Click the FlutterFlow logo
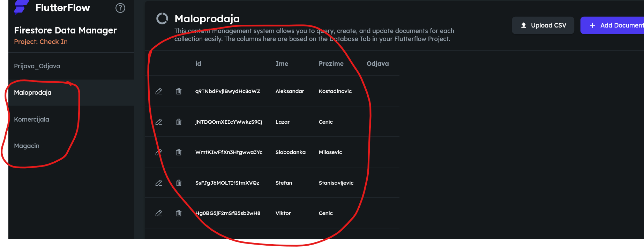Viewport: 644px width, 247px height. click(x=21, y=7)
